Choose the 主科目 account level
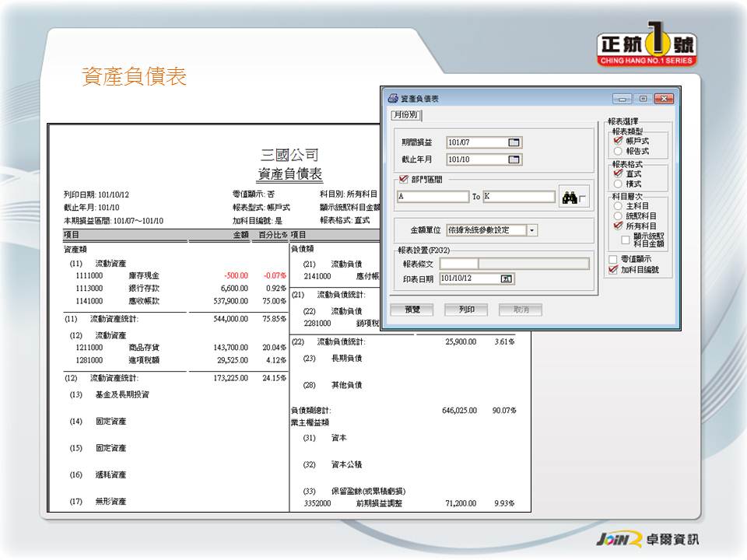The image size is (747, 560). click(618, 206)
